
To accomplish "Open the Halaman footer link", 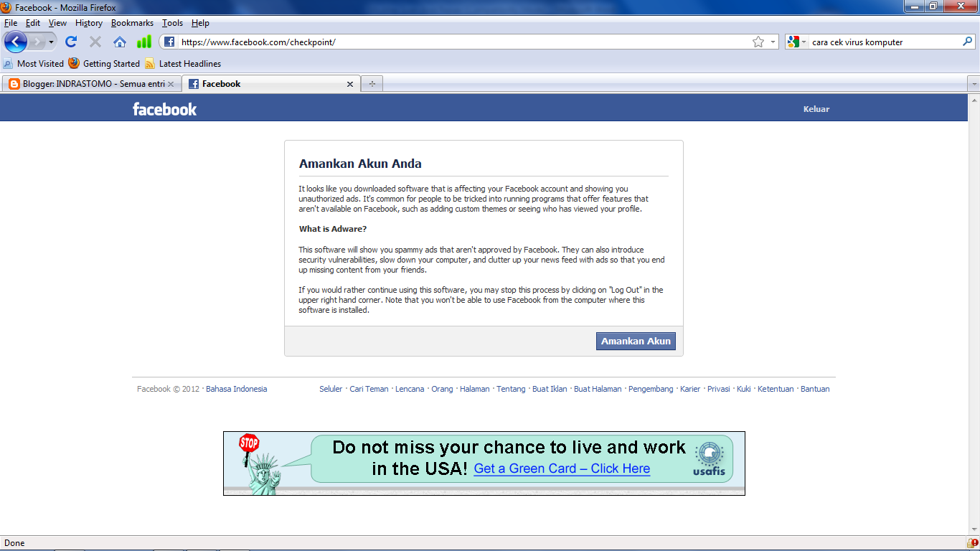I will (x=475, y=389).
